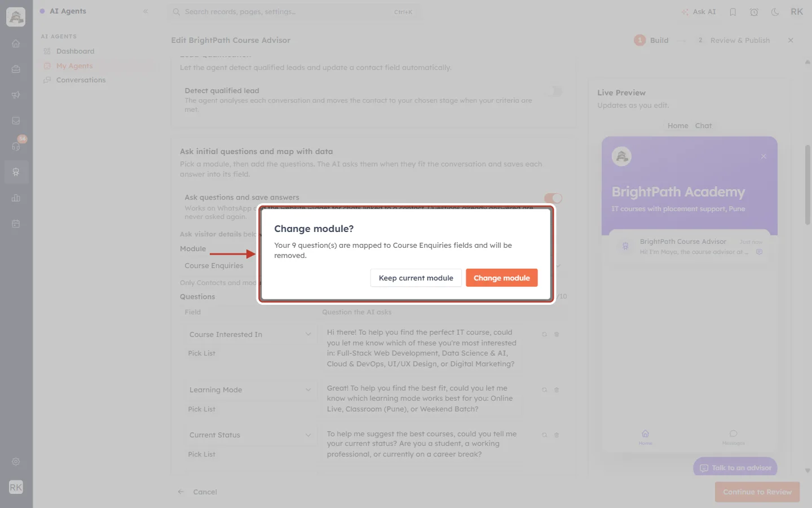Click the scroll down arrow at the right edge
This screenshot has width=812, height=508.
click(x=807, y=470)
